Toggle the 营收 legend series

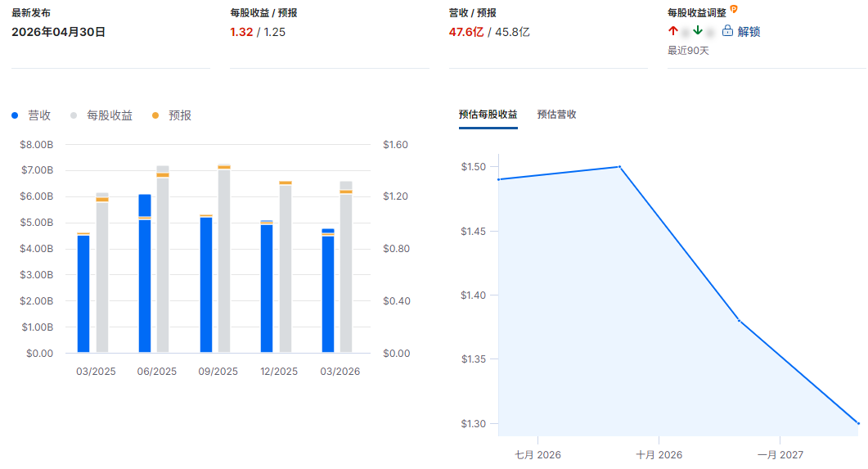point(32,115)
